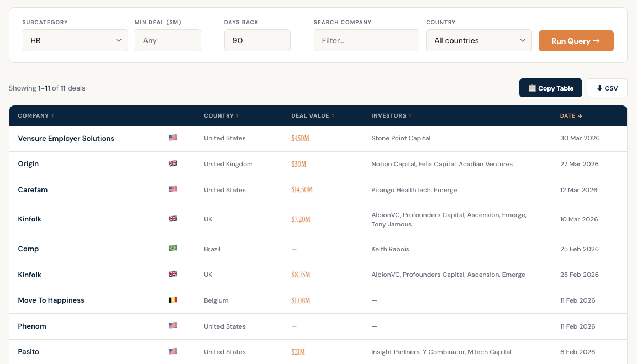The width and height of the screenshot is (637, 364).
Task: Toggle sorting on the COUNTRY column
Action: (x=237, y=115)
